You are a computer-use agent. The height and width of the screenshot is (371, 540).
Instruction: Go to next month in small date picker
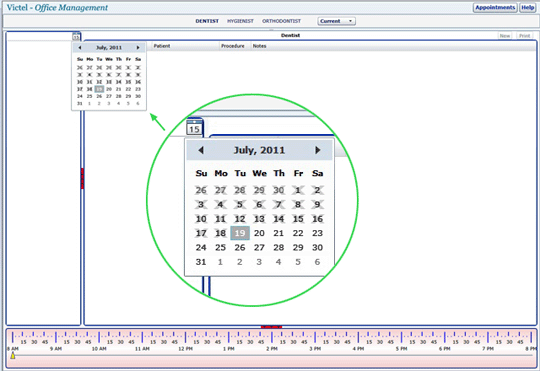click(138, 48)
